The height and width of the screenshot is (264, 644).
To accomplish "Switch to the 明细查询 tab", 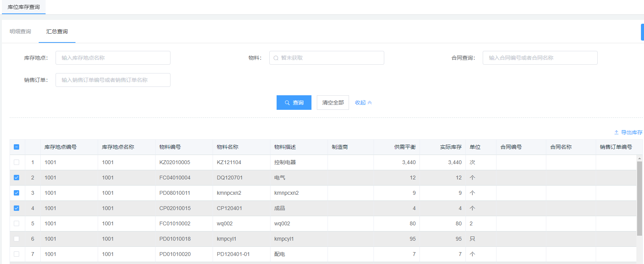I will [x=20, y=31].
